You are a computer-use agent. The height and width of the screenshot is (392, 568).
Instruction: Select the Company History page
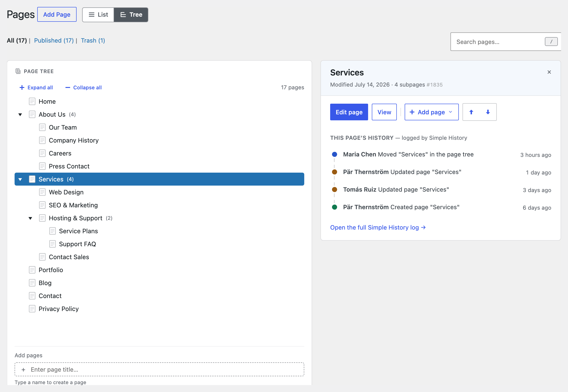click(x=159, y=140)
